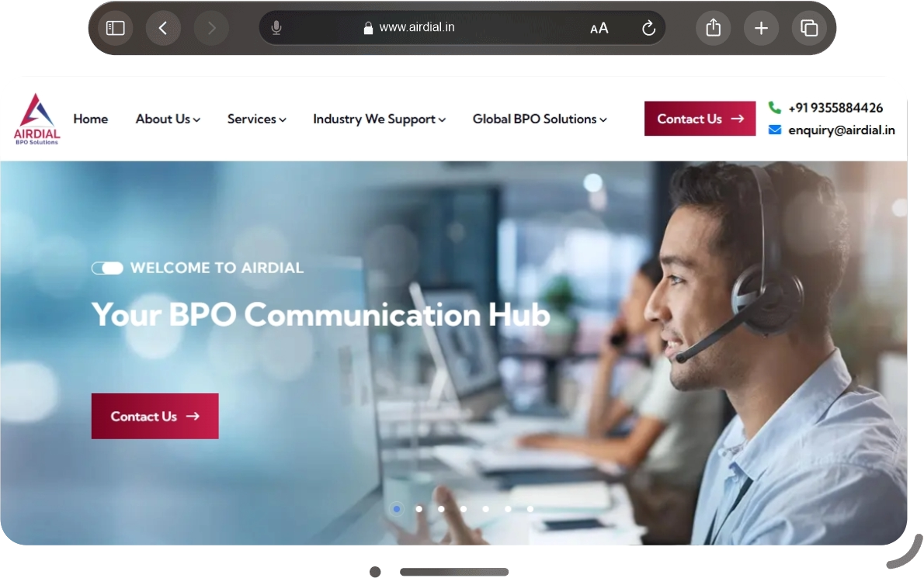Open the share sheet icon

coord(713,28)
